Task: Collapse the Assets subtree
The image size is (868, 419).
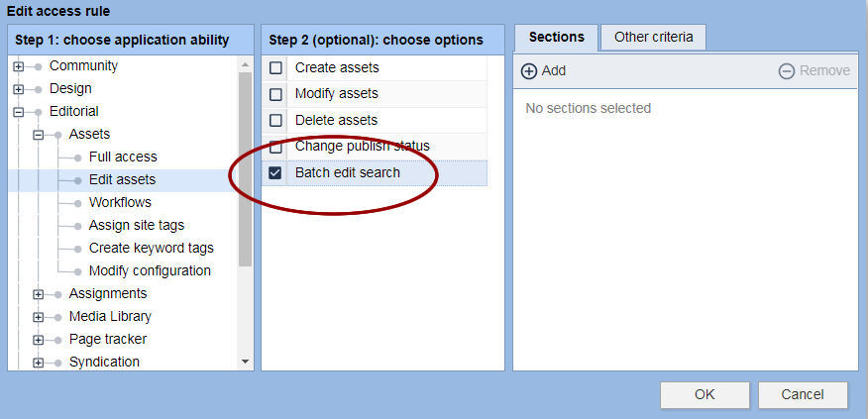Action: [x=39, y=135]
